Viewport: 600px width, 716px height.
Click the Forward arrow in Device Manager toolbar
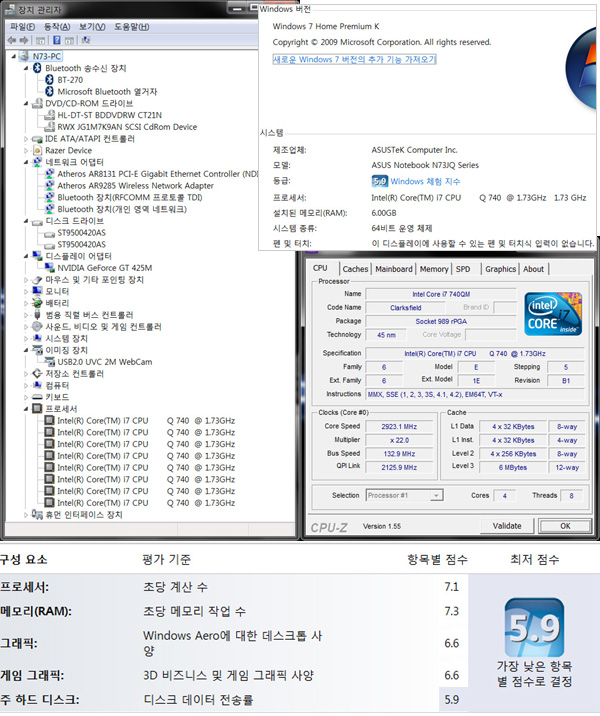[x=24, y=40]
